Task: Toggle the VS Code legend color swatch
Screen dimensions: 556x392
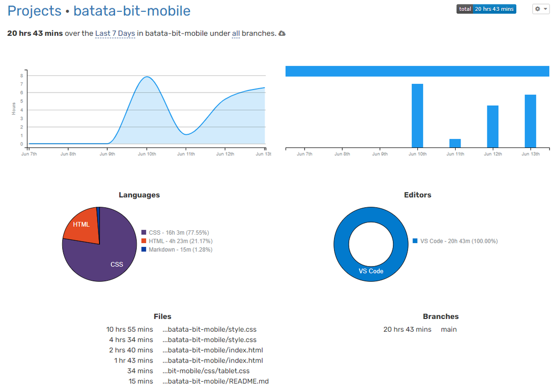Action: (x=415, y=241)
